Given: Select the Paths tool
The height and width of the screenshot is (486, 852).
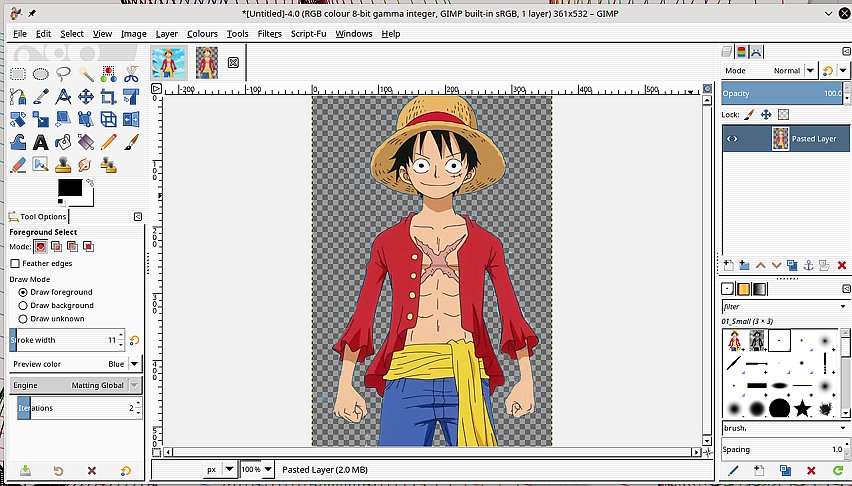Looking at the screenshot, I should [18, 97].
